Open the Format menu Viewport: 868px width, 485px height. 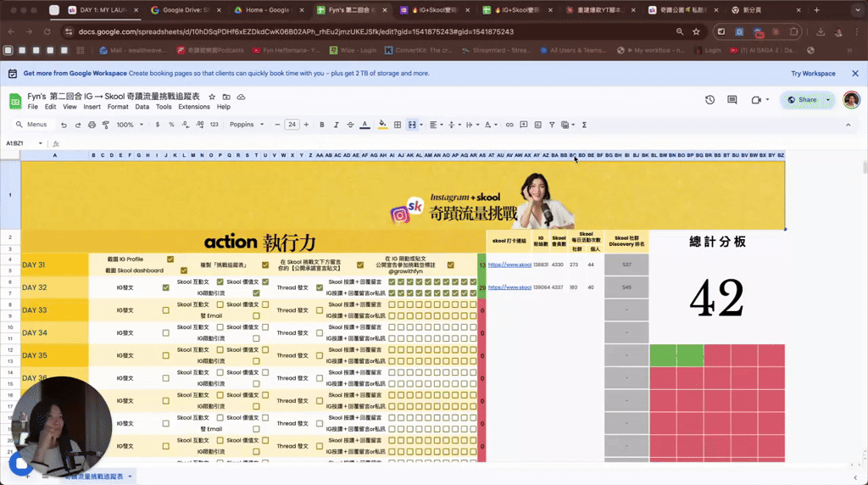(118, 107)
